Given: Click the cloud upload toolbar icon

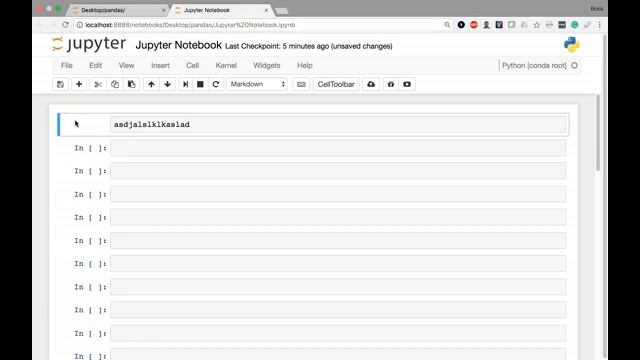Looking at the screenshot, I should (x=371, y=84).
